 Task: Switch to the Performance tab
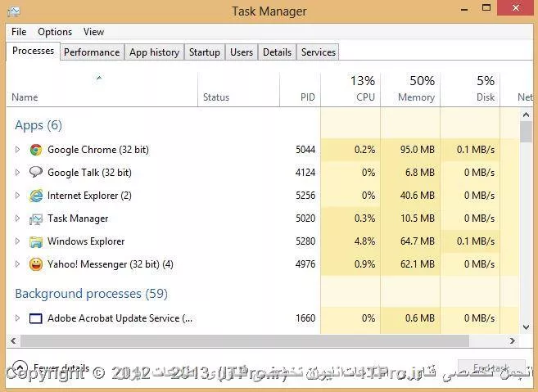pyautogui.click(x=92, y=52)
